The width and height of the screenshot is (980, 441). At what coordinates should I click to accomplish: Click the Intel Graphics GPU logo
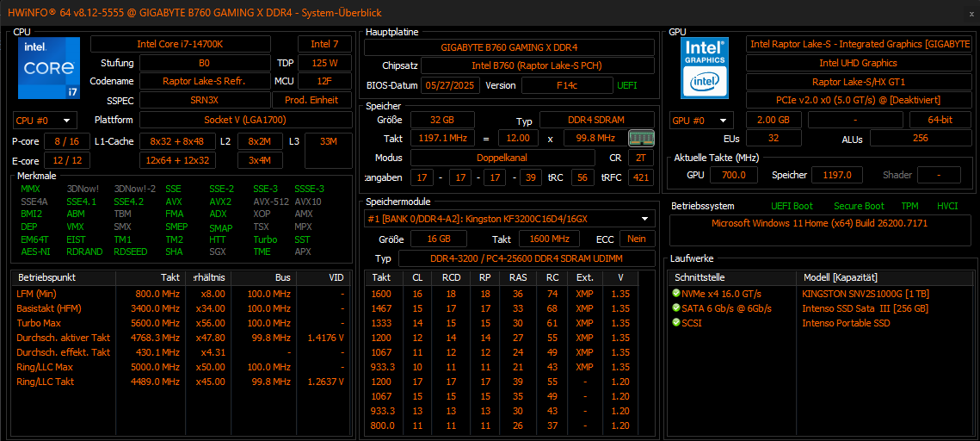tap(705, 67)
